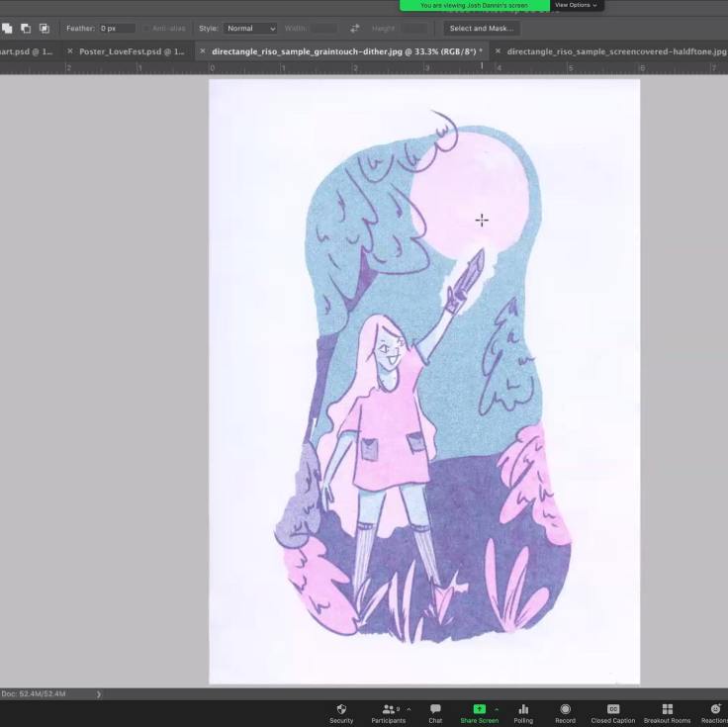Open Zoom Polling
728x727 pixels.
click(523, 712)
